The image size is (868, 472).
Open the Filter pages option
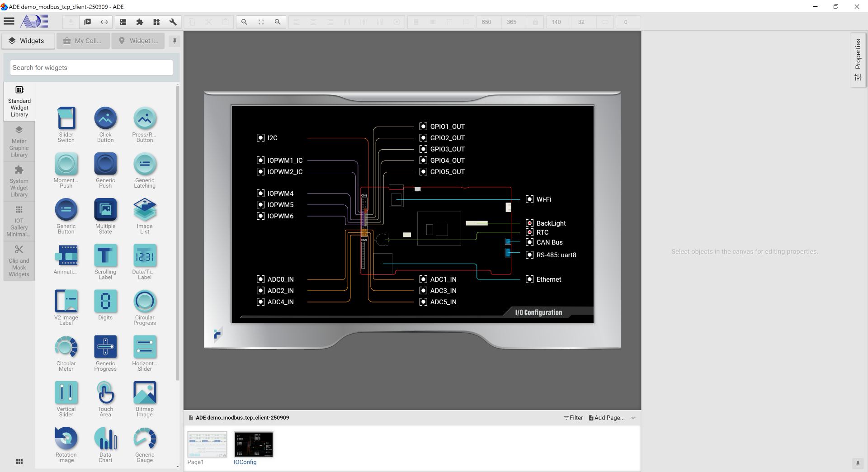click(x=573, y=418)
